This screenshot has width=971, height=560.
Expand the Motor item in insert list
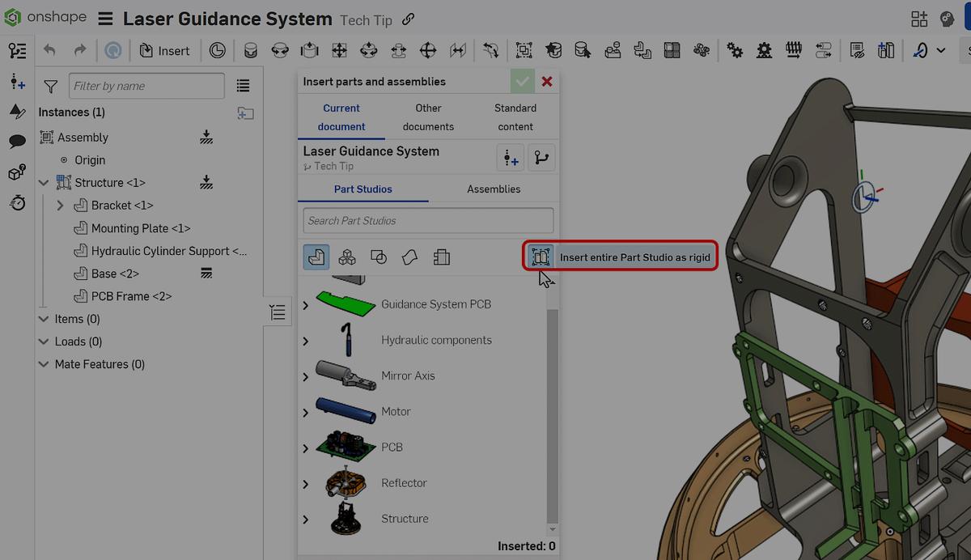pos(306,411)
